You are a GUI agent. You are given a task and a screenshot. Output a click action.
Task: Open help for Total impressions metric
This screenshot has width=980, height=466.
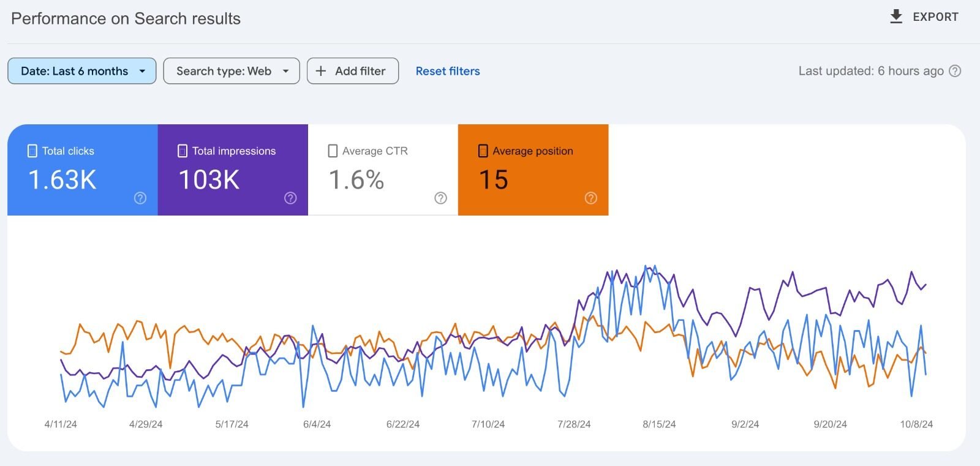pos(290,198)
